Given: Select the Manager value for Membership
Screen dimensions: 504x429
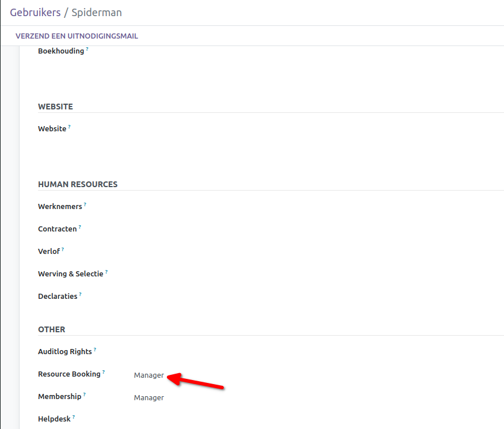Looking at the screenshot, I should click(x=149, y=398).
